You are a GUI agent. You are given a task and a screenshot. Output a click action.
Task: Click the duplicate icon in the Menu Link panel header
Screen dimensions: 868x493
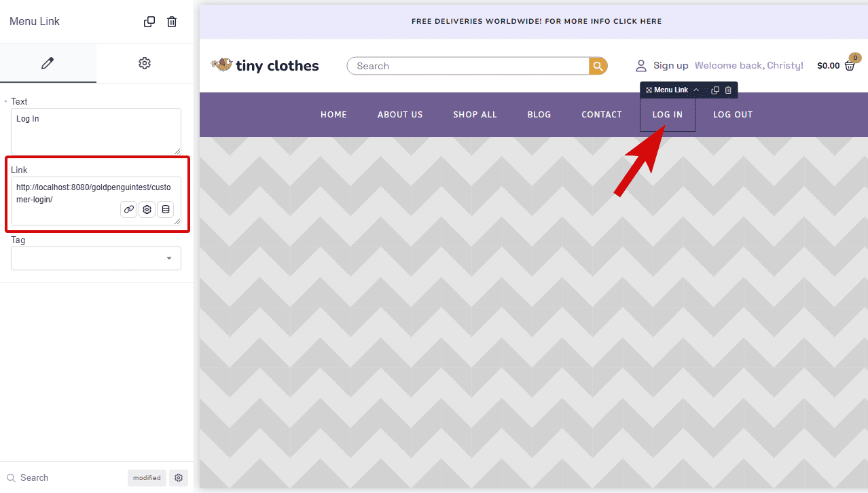pos(149,22)
